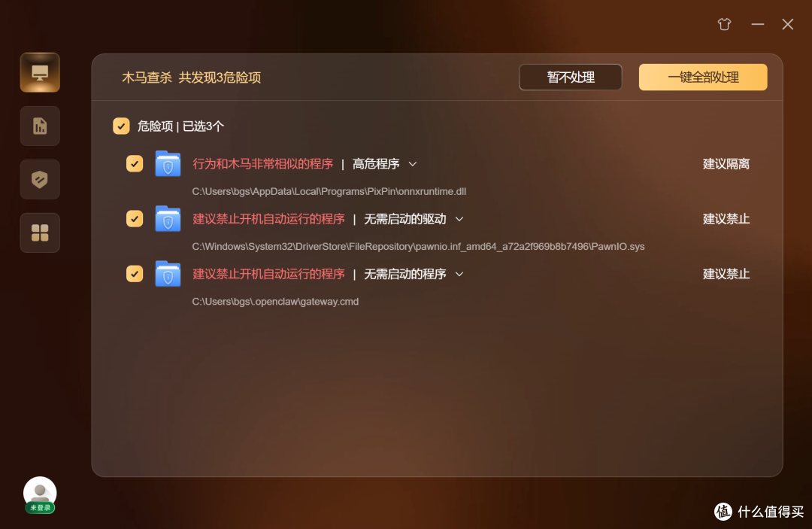This screenshot has height=529, width=812.
Task: Open the computer checkup sidebar icon
Action: click(40, 72)
